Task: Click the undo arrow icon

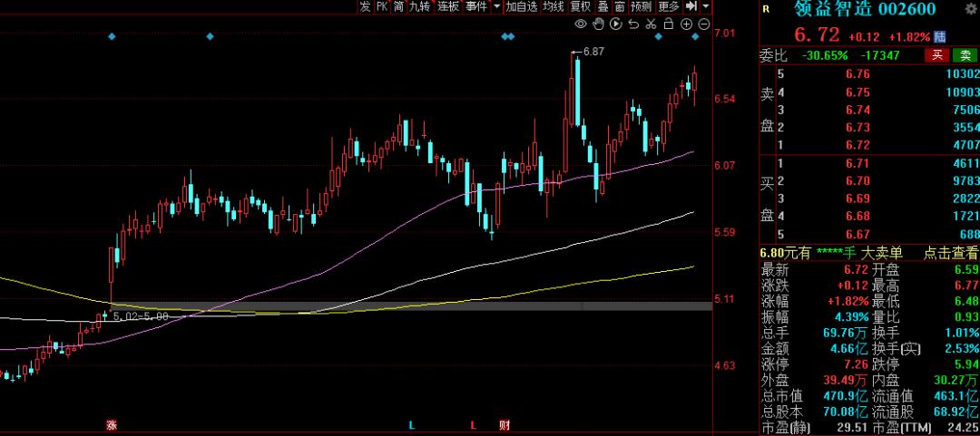Action: (635, 23)
